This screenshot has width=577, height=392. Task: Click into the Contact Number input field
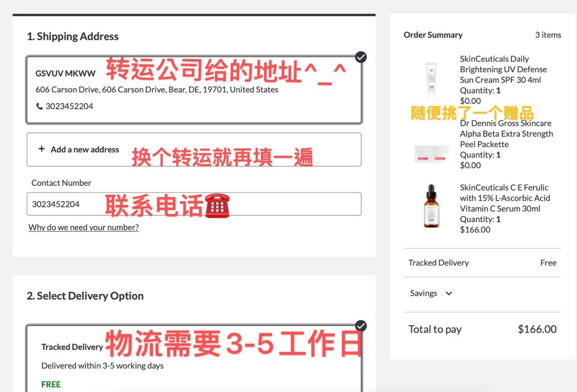194,204
